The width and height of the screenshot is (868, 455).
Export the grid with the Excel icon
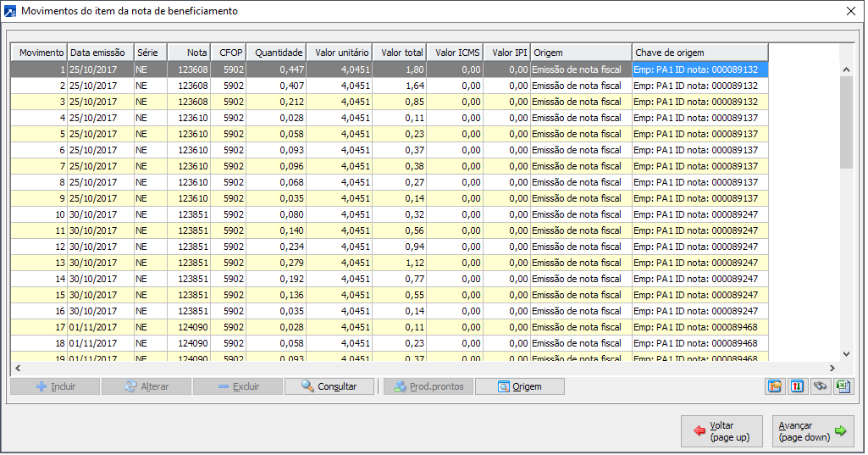[x=843, y=386]
